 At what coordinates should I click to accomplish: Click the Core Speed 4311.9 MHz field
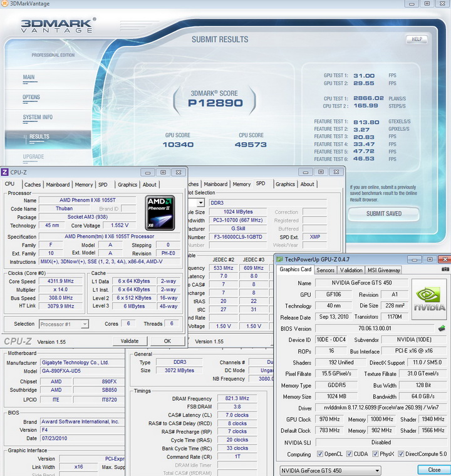point(61,281)
